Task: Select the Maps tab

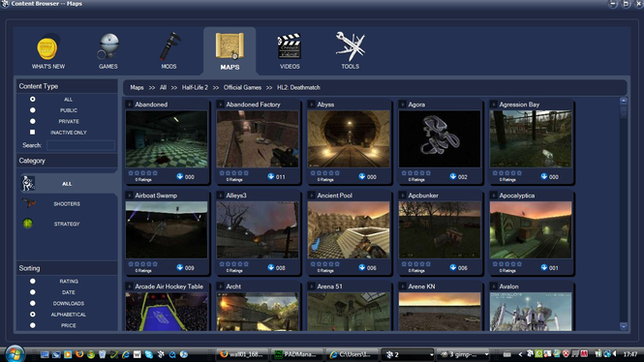Action: (230, 51)
